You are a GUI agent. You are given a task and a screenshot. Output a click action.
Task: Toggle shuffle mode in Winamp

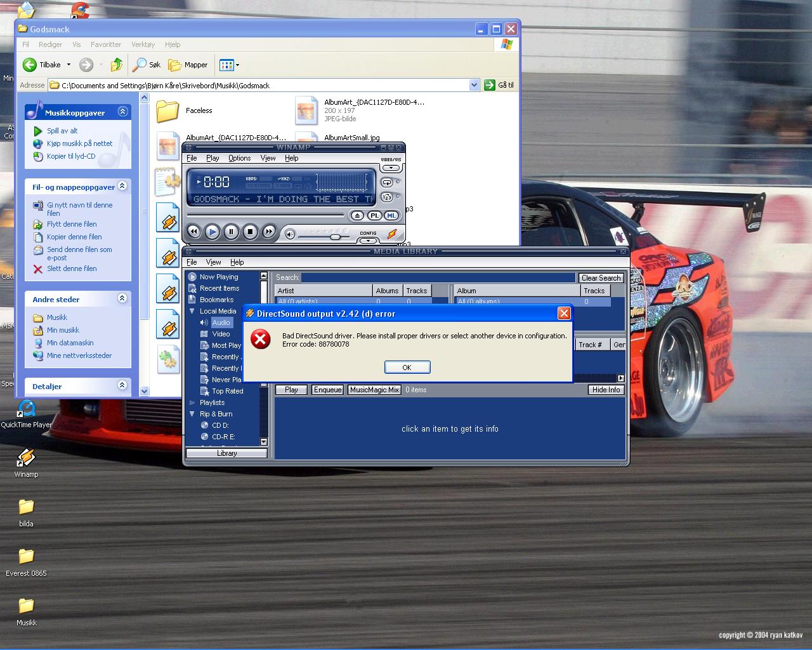coord(387,197)
